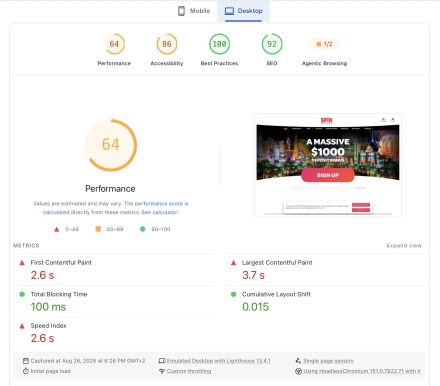Screen dimensions: 440x386
Task: Click the Speed Index red triangle icon
Action: pyautogui.click(x=22, y=326)
